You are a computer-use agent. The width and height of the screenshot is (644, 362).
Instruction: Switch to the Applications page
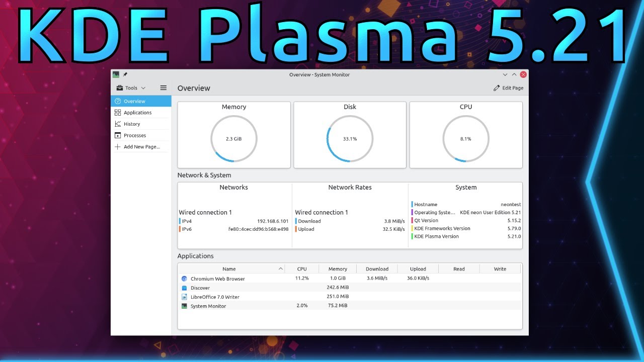tap(141, 113)
